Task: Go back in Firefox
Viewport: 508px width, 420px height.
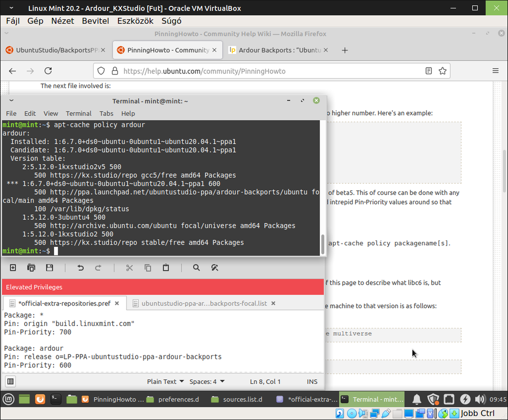Action: (x=12, y=71)
